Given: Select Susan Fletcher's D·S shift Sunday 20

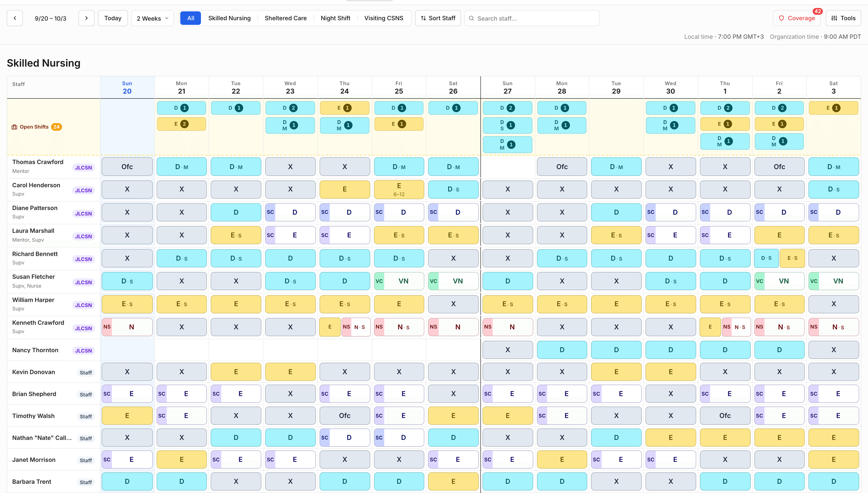Looking at the screenshot, I should [127, 281].
